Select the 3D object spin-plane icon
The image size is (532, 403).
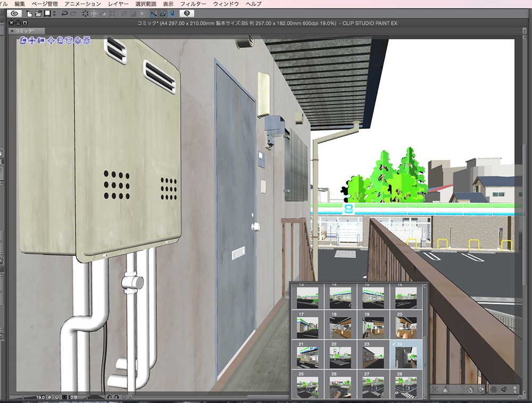[69, 41]
